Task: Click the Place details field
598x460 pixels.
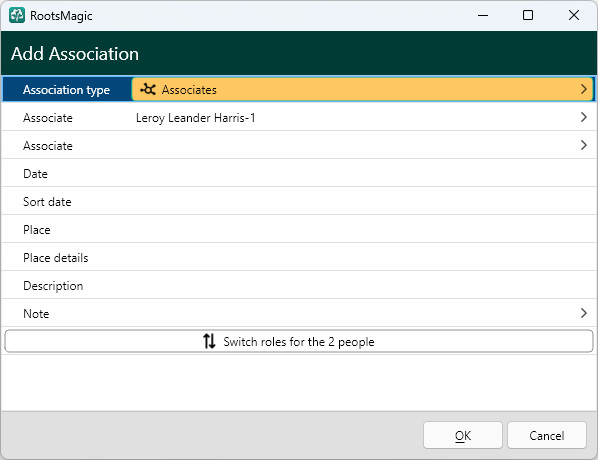Action: tap(299, 257)
